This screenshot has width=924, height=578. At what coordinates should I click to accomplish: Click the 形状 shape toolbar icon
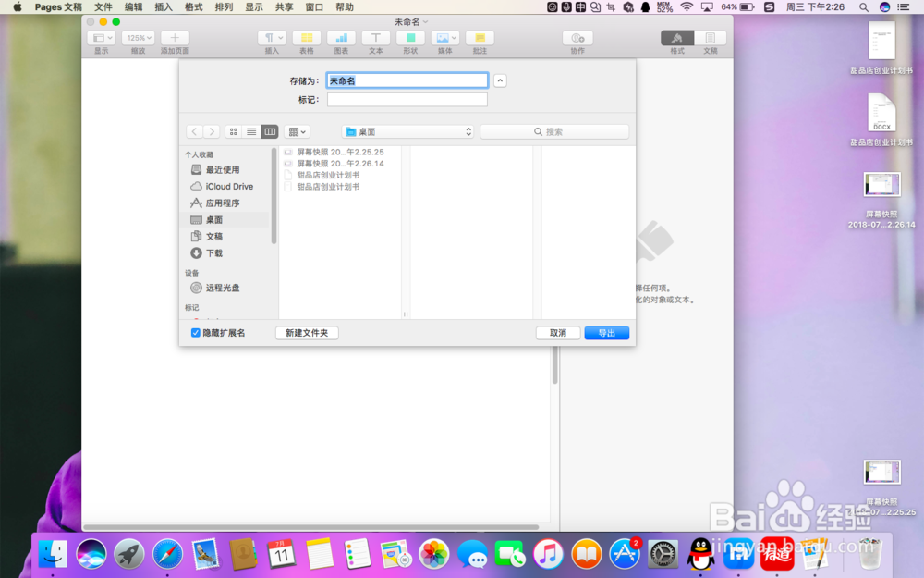point(411,38)
